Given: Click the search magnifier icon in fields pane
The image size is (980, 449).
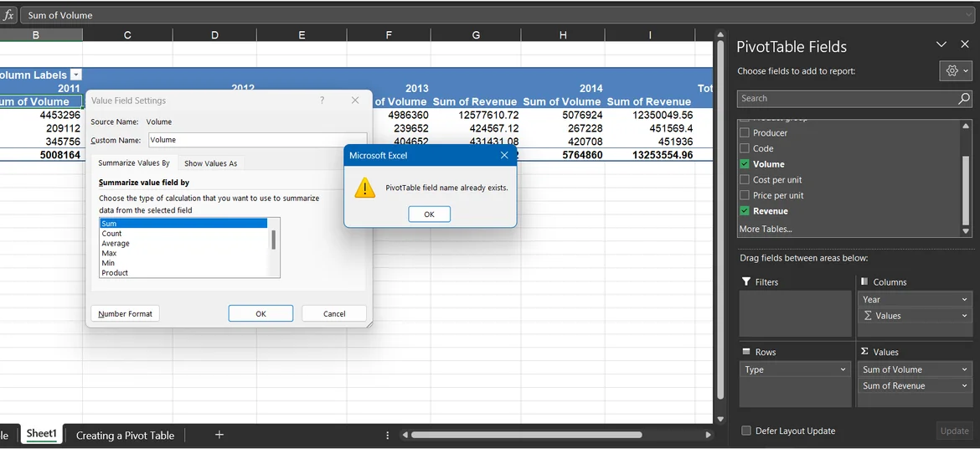Looking at the screenshot, I should (964, 98).
